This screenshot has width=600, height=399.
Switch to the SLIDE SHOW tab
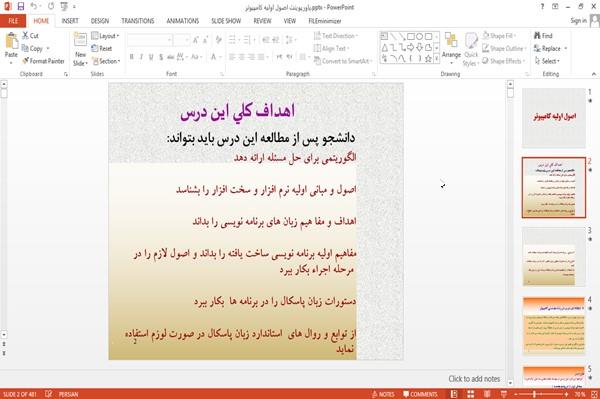(226, 21)
